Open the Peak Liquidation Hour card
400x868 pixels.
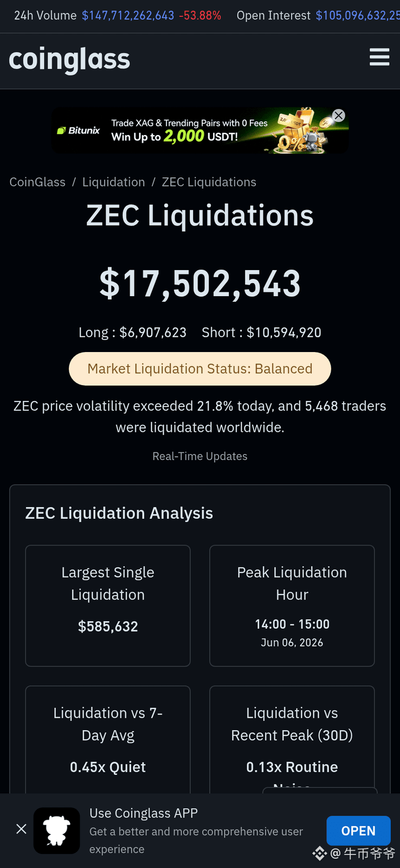[292, 605]
